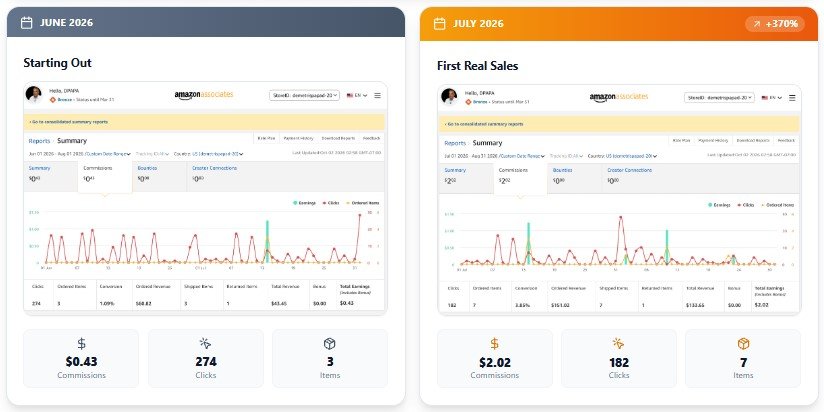Open Tracking ID dropdown in June card
This screenshot has height=412, width=824.
pos(153,154)
